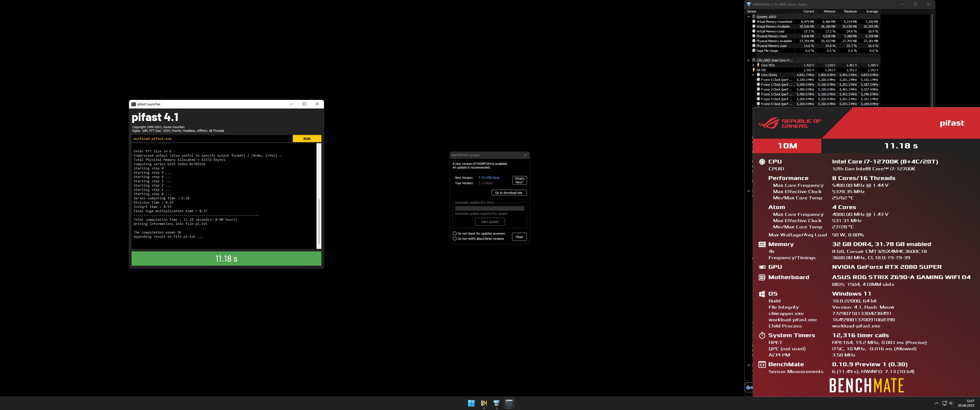Click the OS Windows icon in BenchMate panel
This screenshot has height=410, width=980.
pyautogui.click(x=762, y=294)
